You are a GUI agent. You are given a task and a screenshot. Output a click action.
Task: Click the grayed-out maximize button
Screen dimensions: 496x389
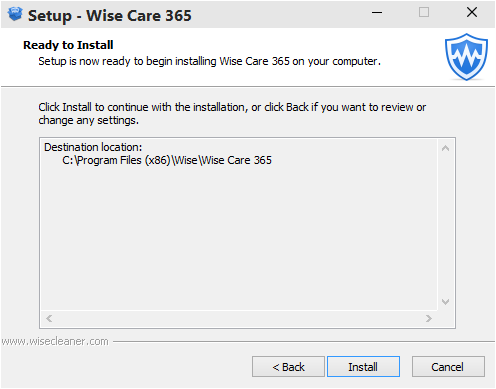pos(424,13)
